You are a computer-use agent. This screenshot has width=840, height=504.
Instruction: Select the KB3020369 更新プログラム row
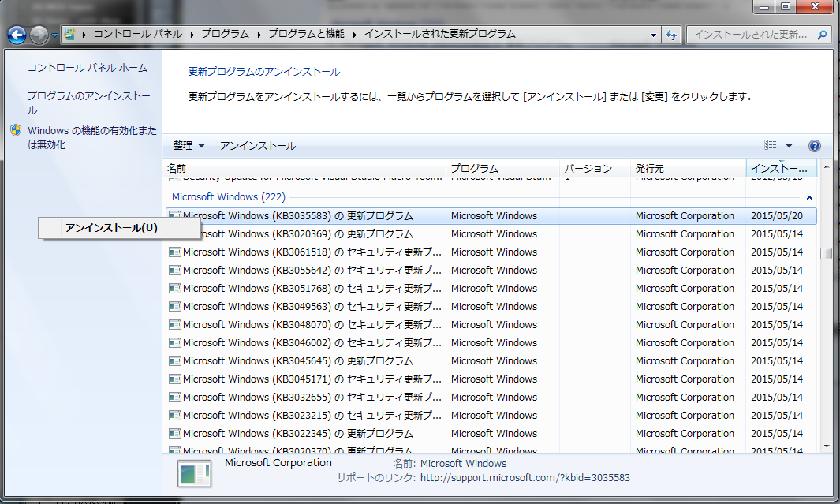(491, 234)
